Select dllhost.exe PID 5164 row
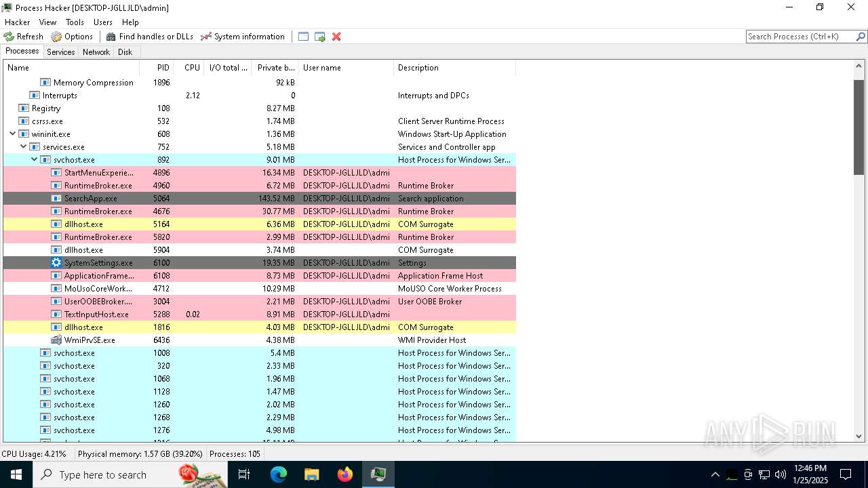The width and height of the screenshot is (868, 488). [260, 224]
